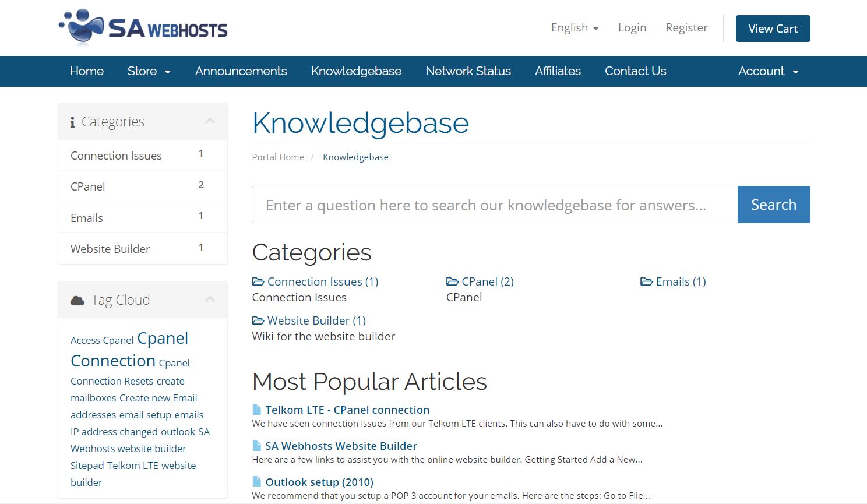867x504 pixels.
Task: Click the Categories info icon in sidebar
Action: [72, 122]
